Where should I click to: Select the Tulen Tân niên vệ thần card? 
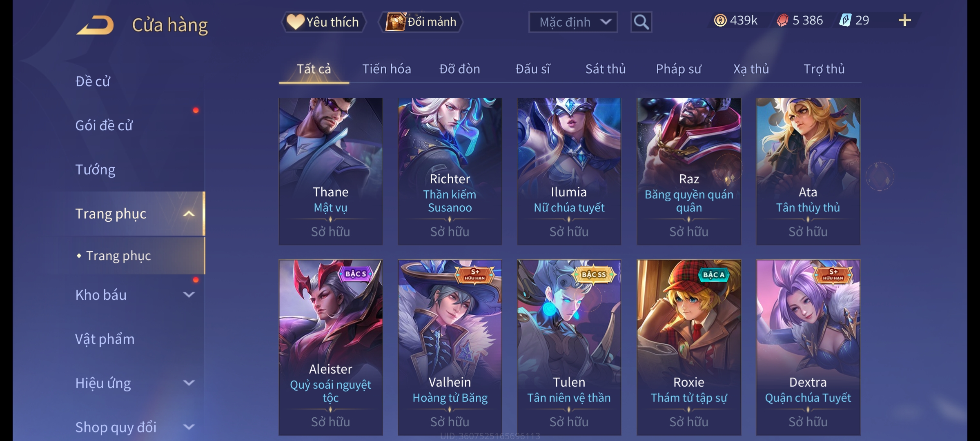pyautogui.click(x=569, y=347)
